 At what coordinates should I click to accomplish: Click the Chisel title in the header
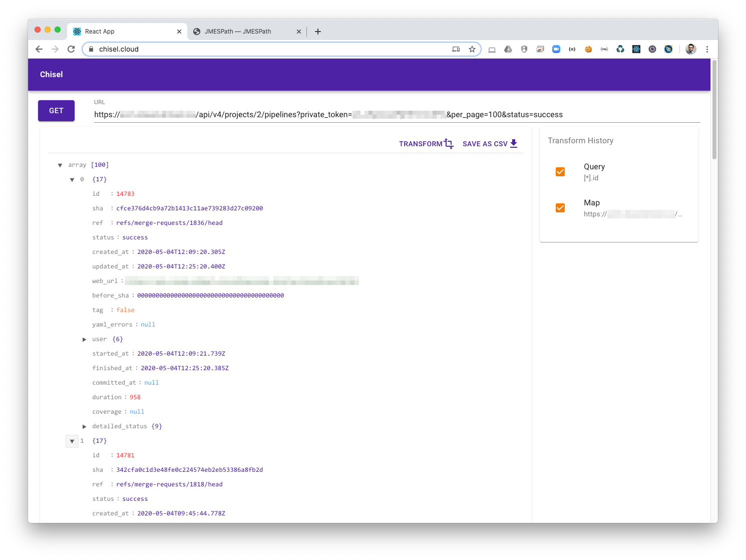coord(52,74)
